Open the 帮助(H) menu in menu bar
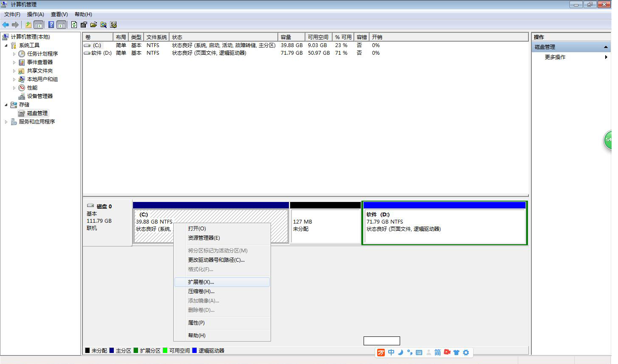618x364 pixels. (x=83, y=14)
